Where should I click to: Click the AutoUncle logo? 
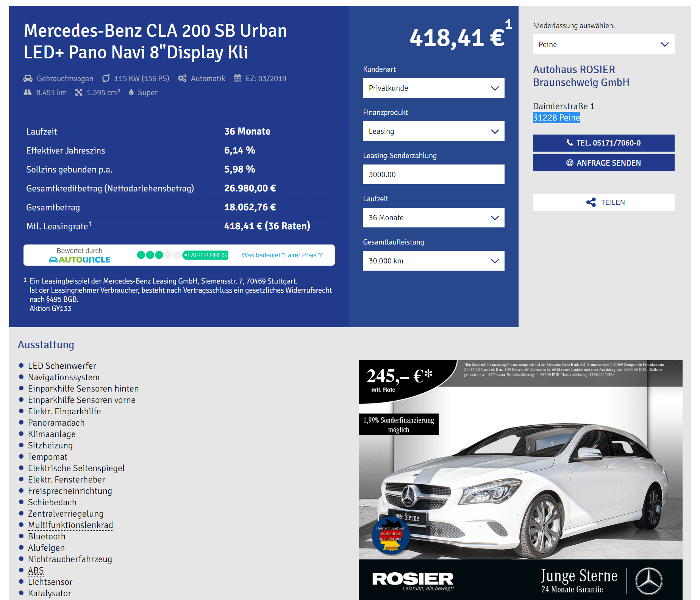coord(80,260)
